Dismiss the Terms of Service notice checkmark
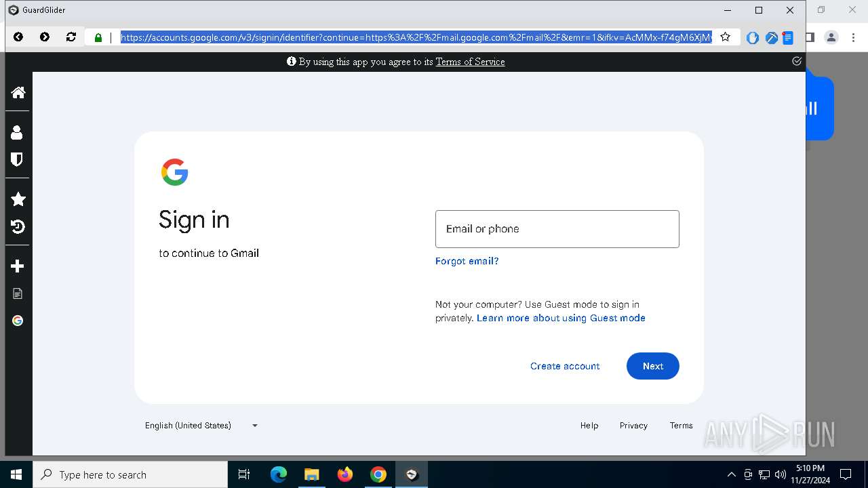The height and width of the screenshot is (488, 868). click(797, 61)
